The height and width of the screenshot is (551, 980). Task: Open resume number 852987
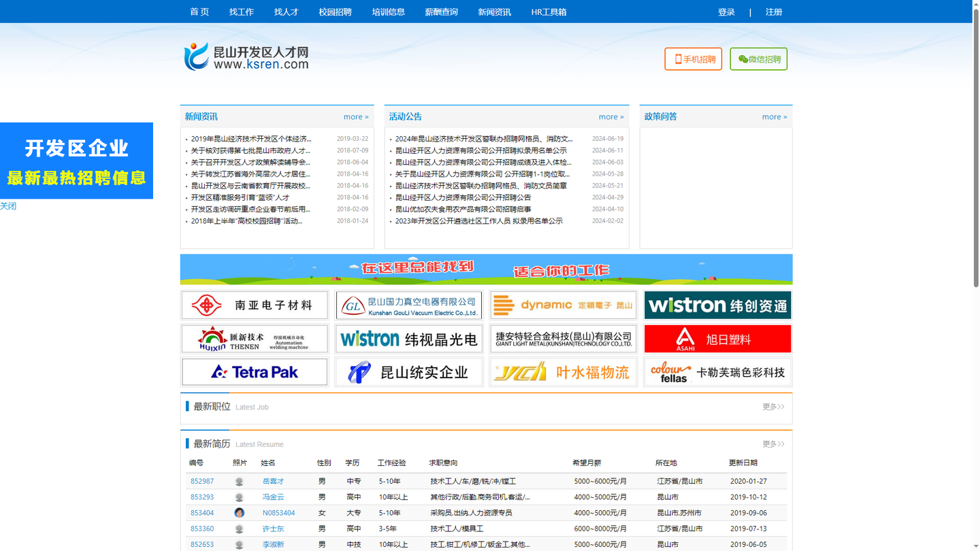pyautogui.click(x=202, y=481)
